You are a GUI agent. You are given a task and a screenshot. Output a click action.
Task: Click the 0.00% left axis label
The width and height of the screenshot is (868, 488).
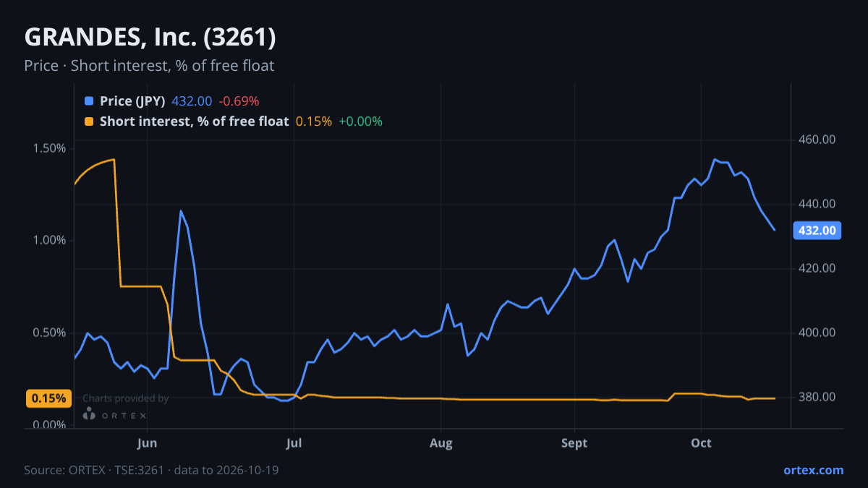[49, 424]
